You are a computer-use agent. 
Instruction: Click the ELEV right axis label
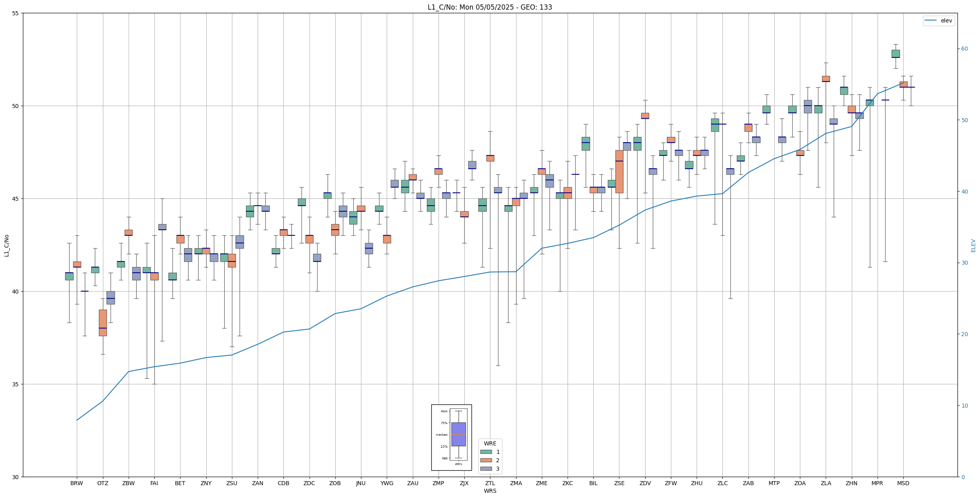[973, 246]
